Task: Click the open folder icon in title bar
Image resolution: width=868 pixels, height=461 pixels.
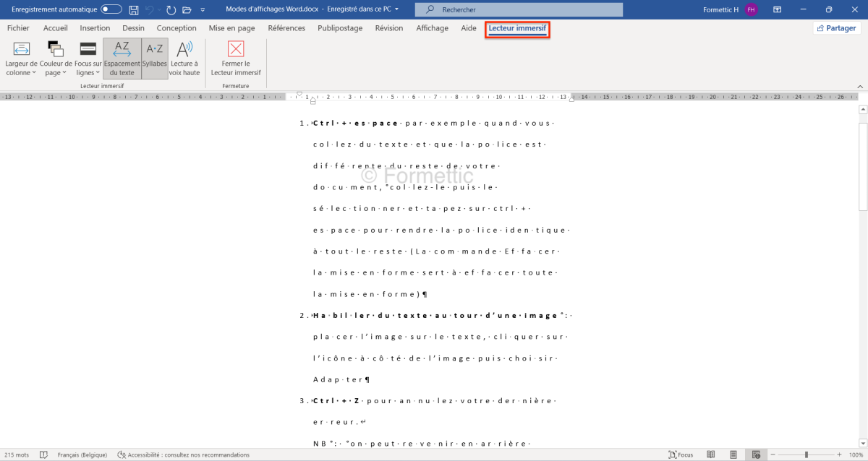Action: tap(187, 10)
